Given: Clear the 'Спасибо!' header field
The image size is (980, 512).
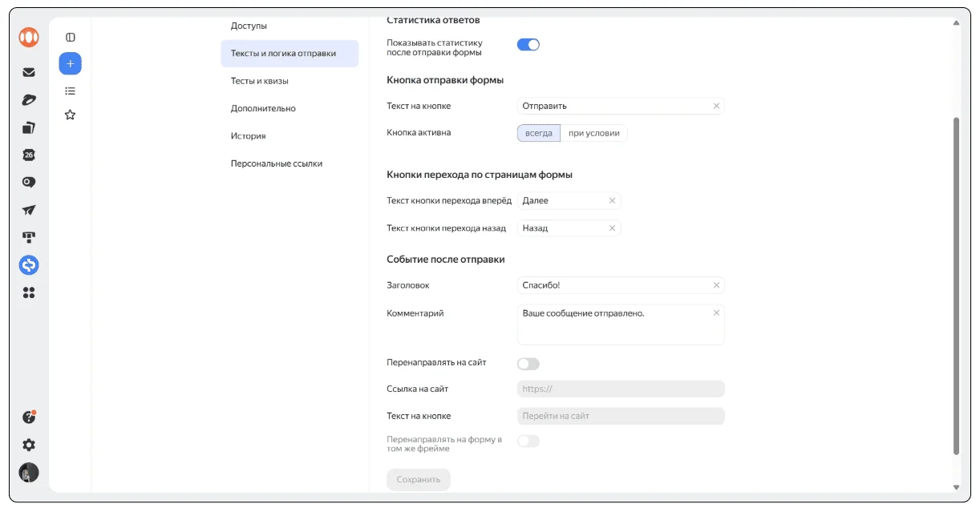Looking at the screenshot, I should (x=716, y=285).
